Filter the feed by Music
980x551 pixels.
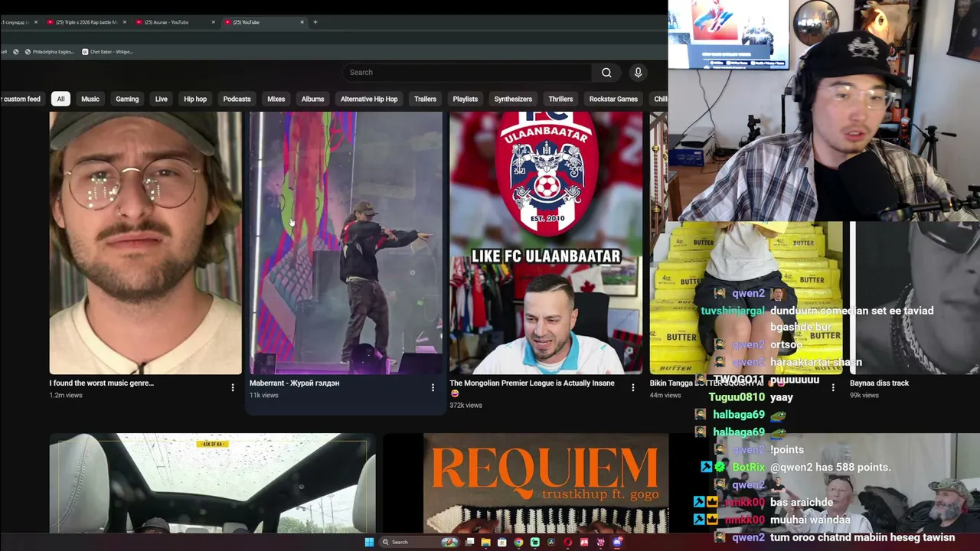coord(90,99)
